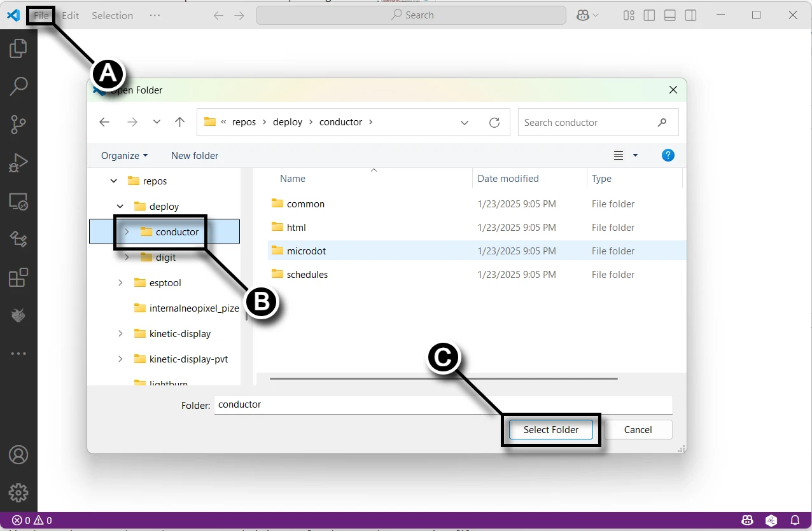Open the Remote Explorer view
The width and height of the screenshot is (812, 531).
click(18, 202)
